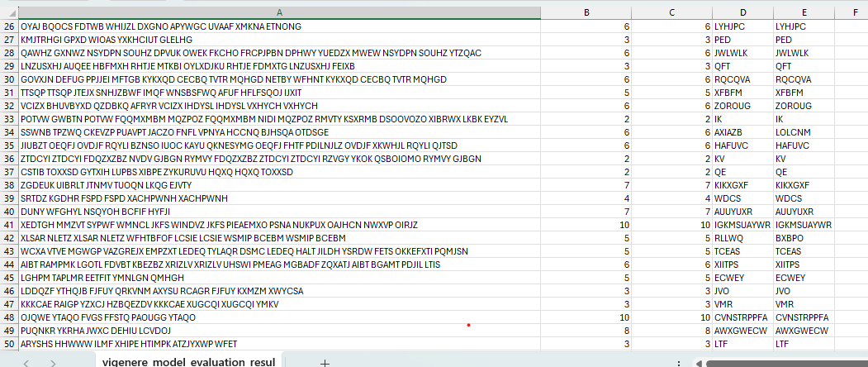Click the next sheet navigation arrow

point(51,362)
